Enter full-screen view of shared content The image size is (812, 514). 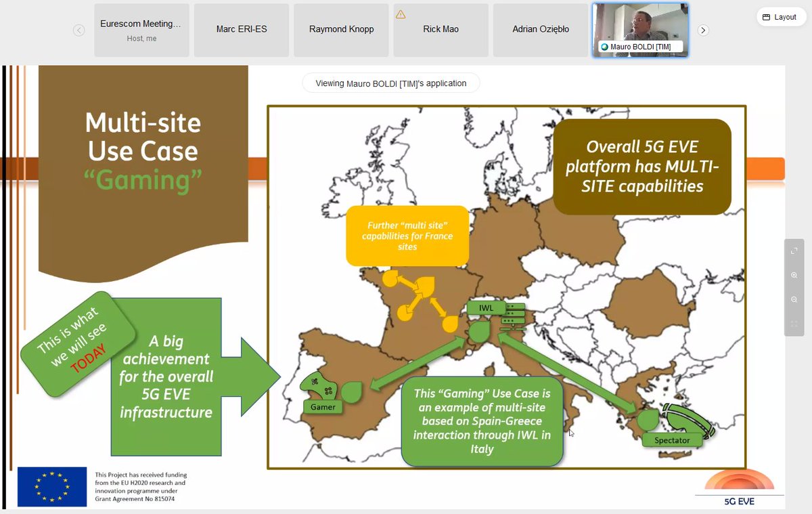(794, 251)
